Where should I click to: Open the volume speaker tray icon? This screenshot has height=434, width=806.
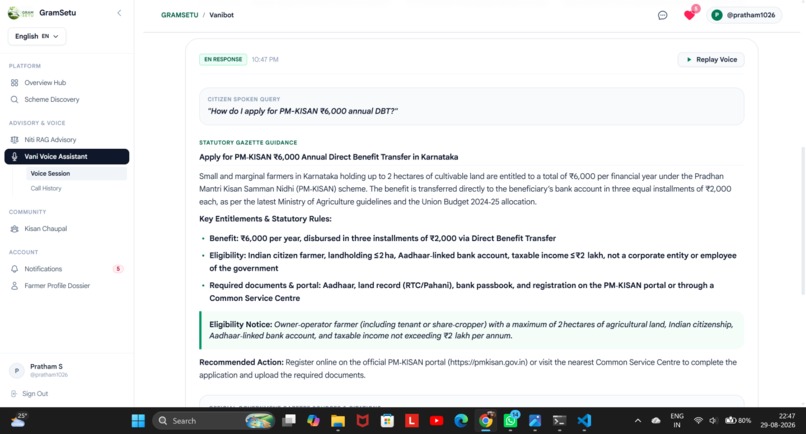point(713,421)
